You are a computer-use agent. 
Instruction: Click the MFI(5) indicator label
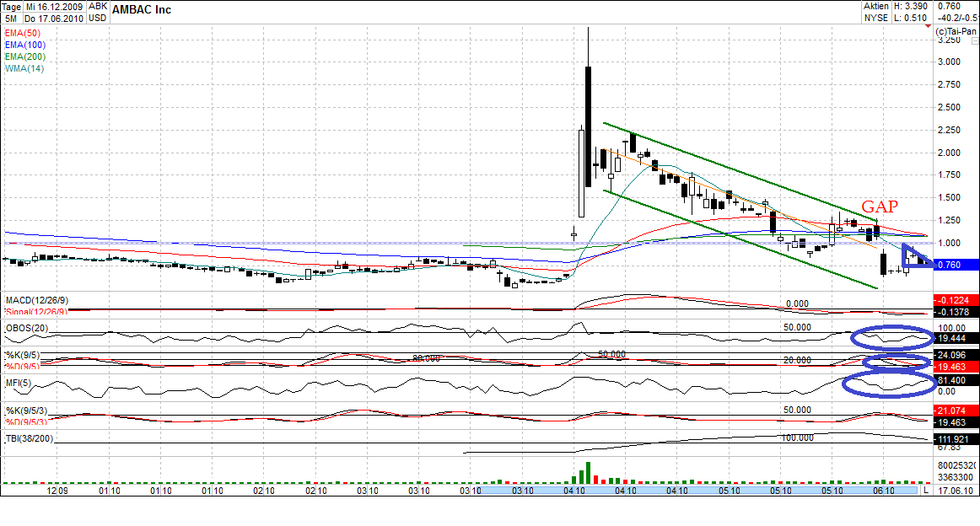[18, 383]
